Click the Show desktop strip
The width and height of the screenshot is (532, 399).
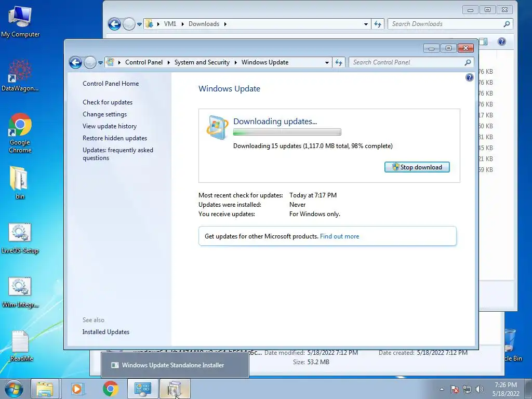(x=528, y=389)
